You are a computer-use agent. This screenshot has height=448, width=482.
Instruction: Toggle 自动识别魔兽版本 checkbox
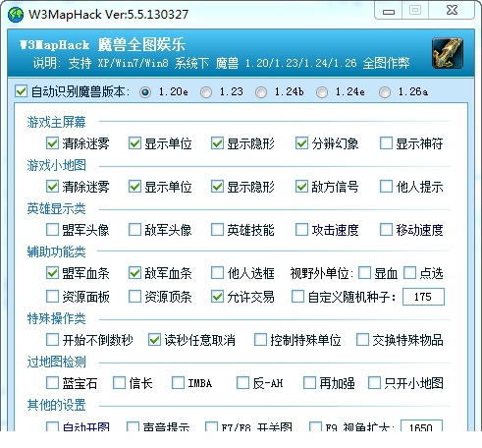point(21,91)
